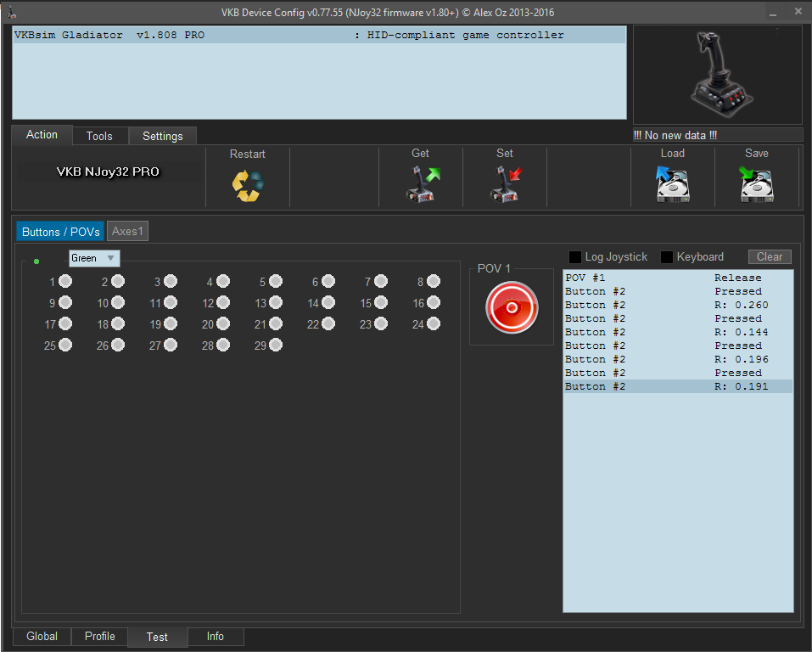The width and height of the screenshot is (812, 652).
Task: Close the VKB Device Config window
Action: (798, 11)
